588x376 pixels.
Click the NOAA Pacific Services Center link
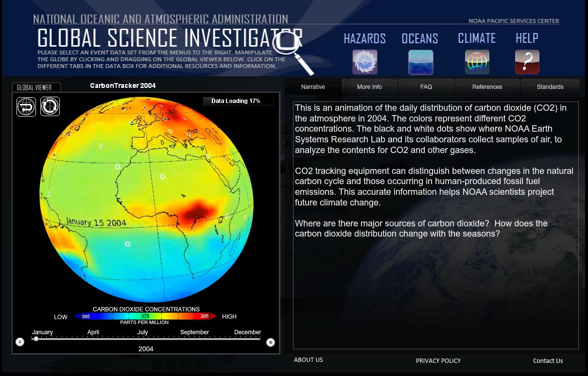click(514, 21)
